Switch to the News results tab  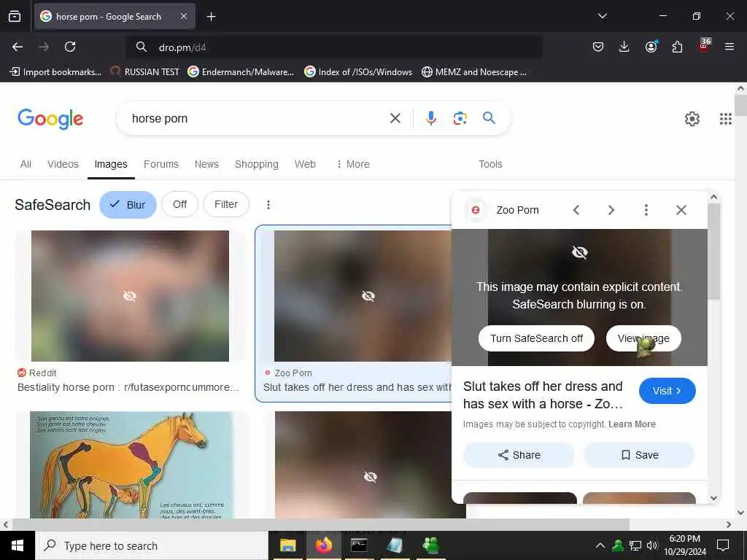pos(206,164)
